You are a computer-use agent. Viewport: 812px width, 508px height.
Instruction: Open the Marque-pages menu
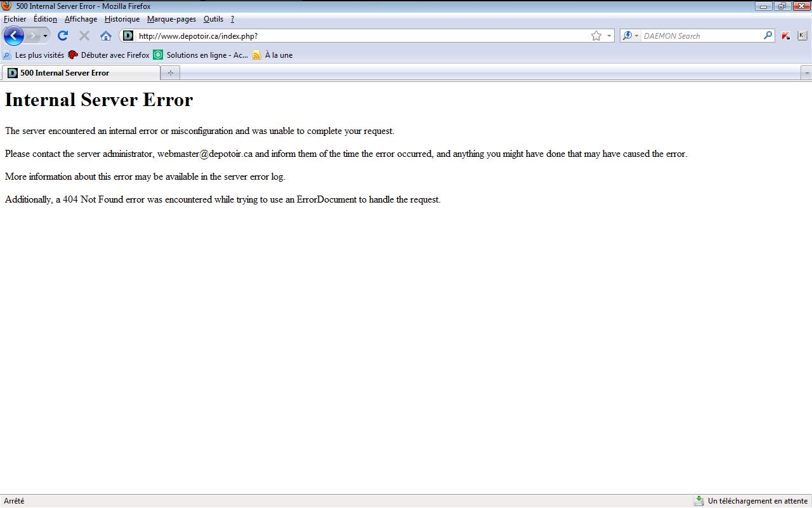[x=171, y=19]
